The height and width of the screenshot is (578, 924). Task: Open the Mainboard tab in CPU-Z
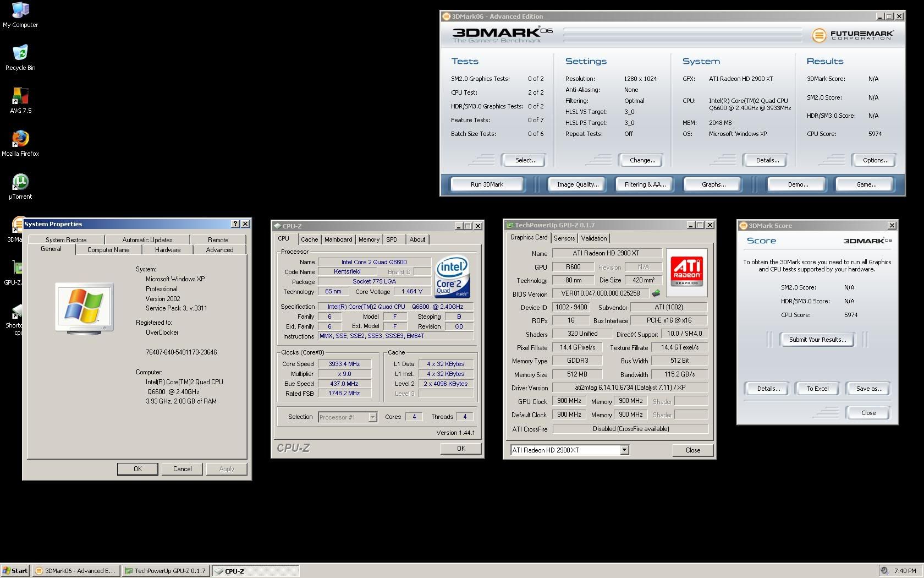tap(338, 239)
